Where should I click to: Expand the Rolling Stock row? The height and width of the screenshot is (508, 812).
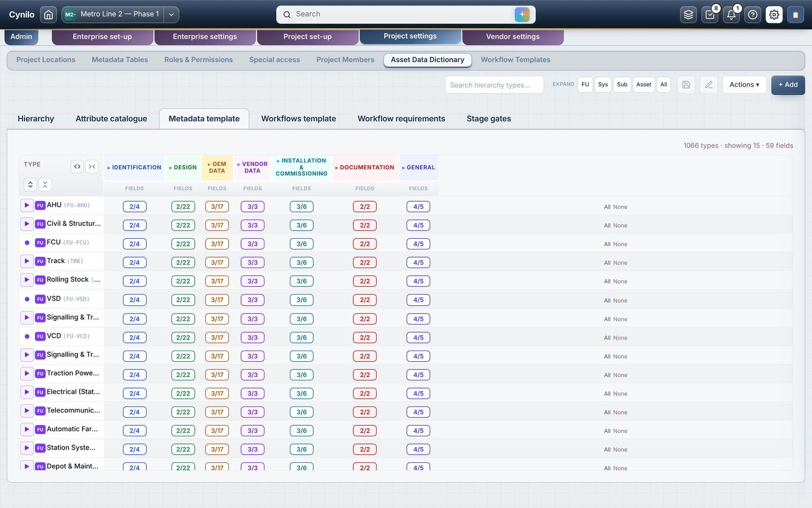coord(27,279)
